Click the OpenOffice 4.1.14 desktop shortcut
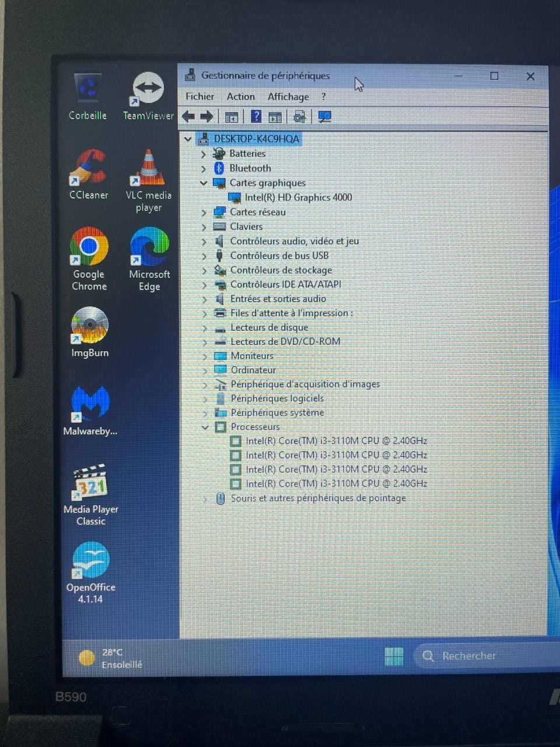Viewport: 560px width, 747px height. coord(91,573)
